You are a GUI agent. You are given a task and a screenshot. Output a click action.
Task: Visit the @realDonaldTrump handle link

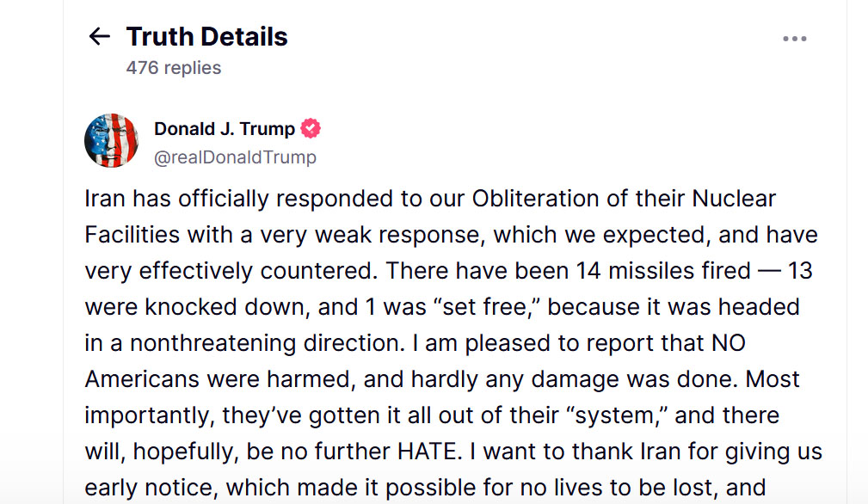pos(235,157)
